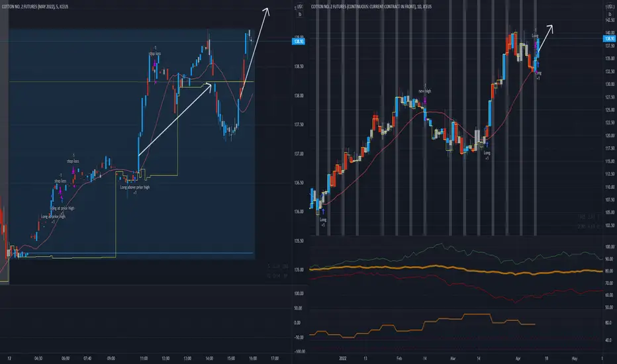617x364 pixels.
Task: Open the lb unit selector on the left chart
Action: click(x=300, y=14)
